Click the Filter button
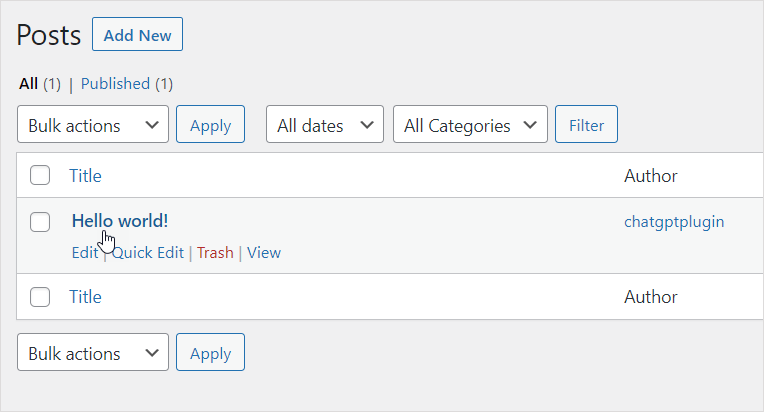Screen dimensions: 764x412 (x=586, y=124)
